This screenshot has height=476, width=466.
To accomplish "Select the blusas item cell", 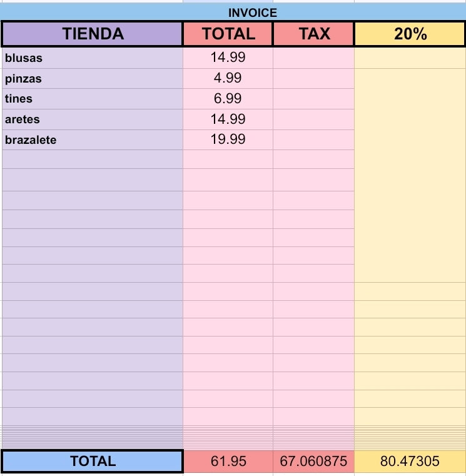I will coord(93,58).
